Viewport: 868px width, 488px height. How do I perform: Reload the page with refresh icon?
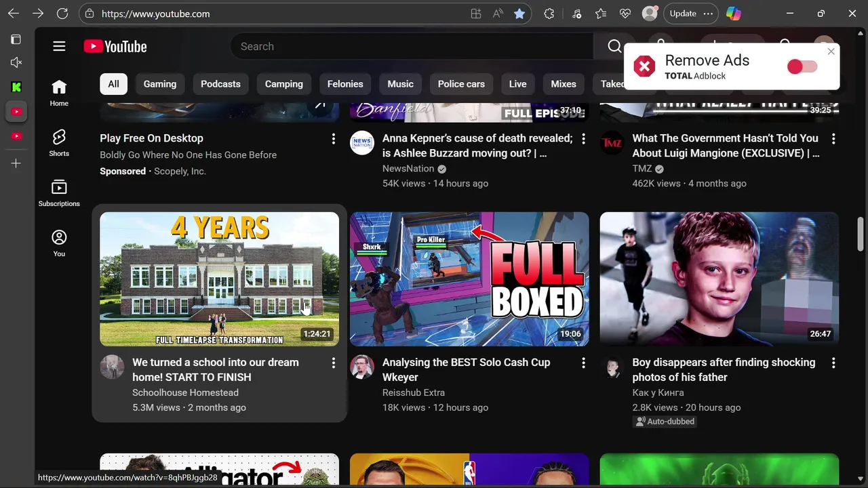(62, 14)
